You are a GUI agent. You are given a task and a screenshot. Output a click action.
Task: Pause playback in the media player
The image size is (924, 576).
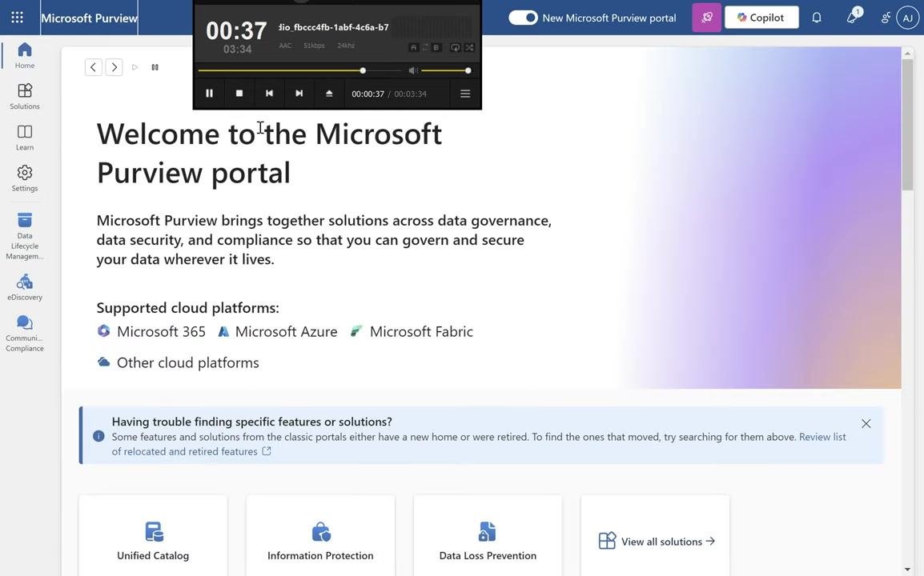tap(209, 93)
